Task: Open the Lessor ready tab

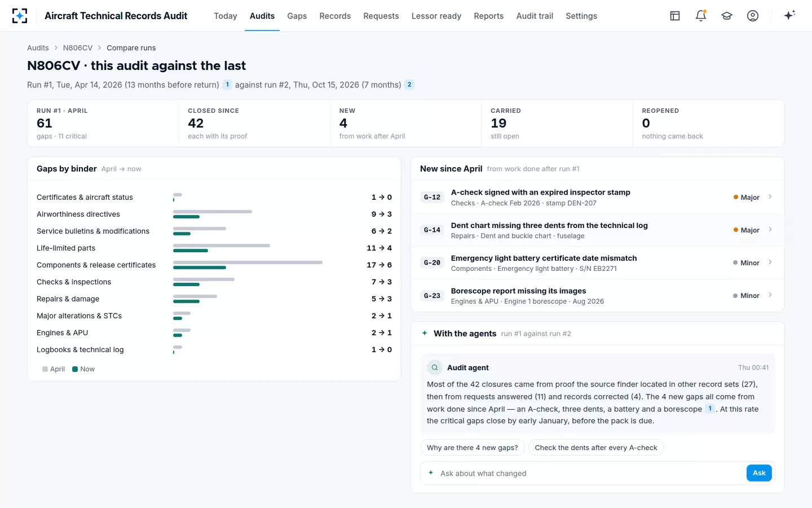Action: (436, 16)
